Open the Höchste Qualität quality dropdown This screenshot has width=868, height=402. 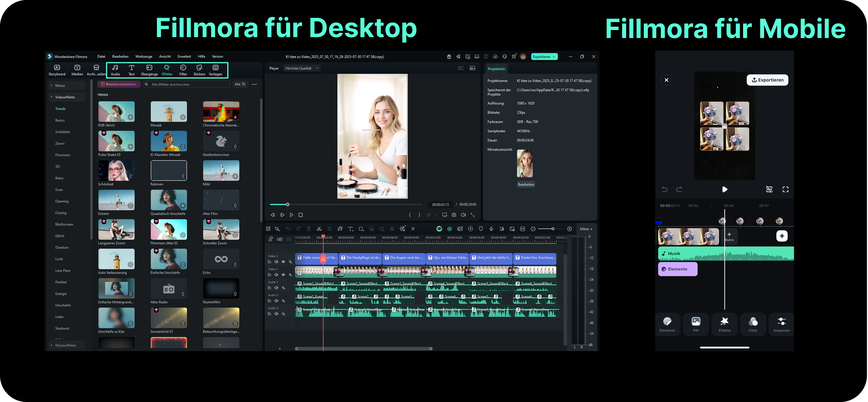pos(302,68)
